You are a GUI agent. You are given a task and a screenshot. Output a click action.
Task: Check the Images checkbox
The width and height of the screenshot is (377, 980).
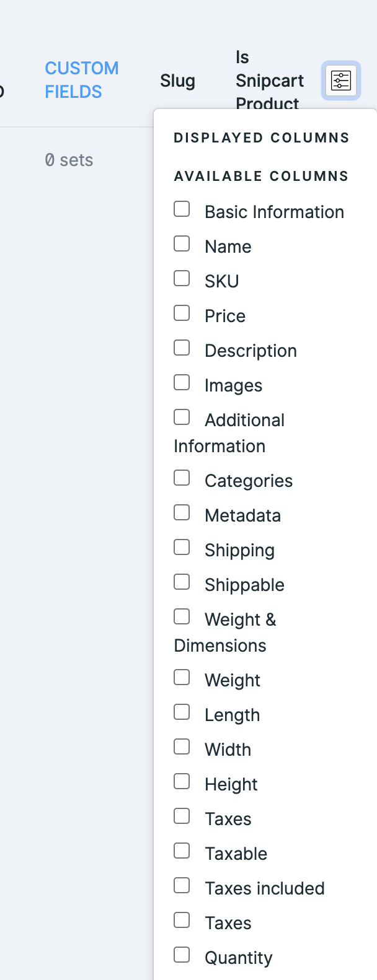182,382
